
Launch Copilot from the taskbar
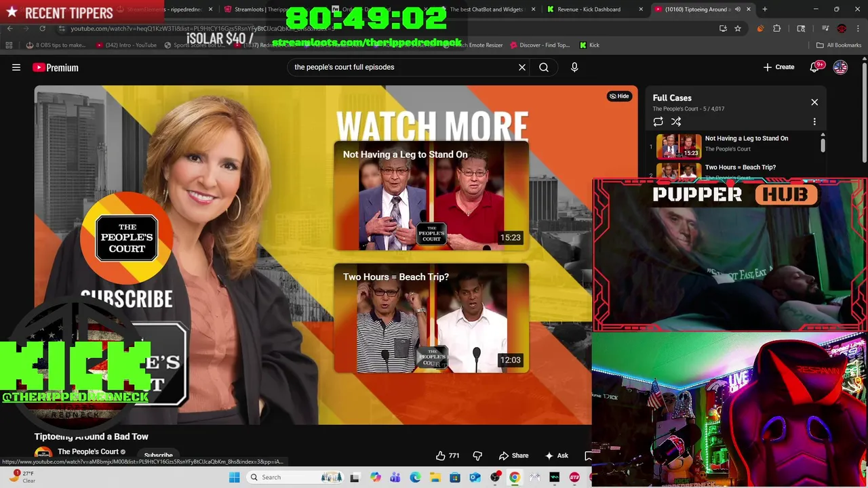375,477
